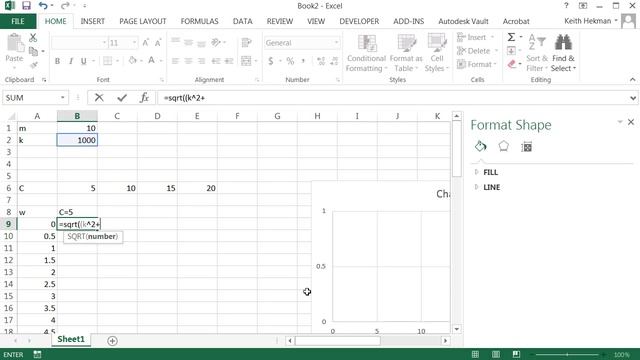
Task: Open Insert Function fx dialog
Action: tap(144, 98)
